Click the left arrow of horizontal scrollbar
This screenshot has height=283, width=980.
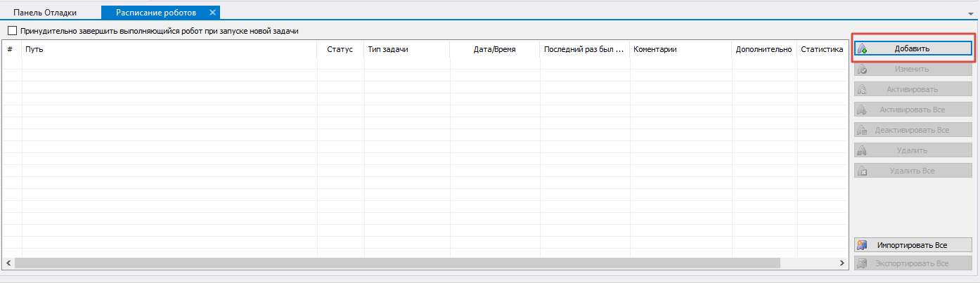8,263
